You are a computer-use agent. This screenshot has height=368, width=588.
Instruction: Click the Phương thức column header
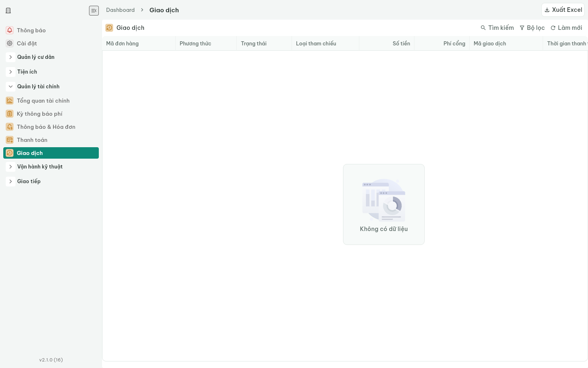[206, 43]
